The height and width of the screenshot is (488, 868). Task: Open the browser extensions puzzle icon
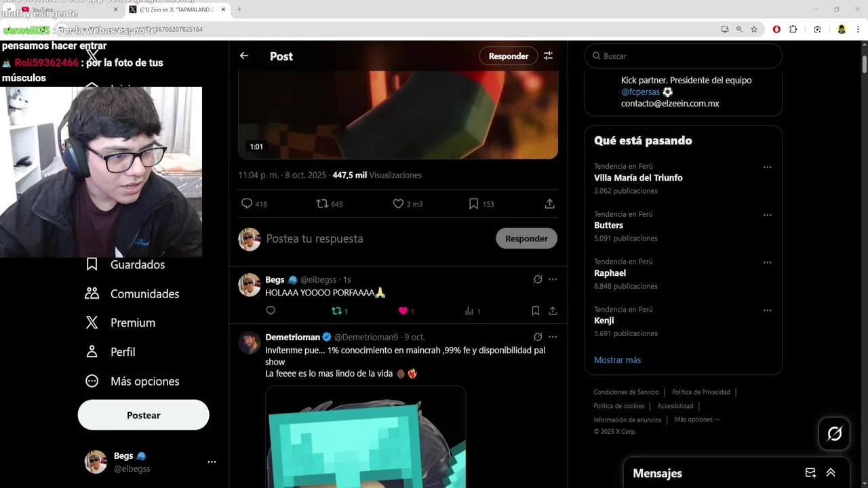point(793,29)
